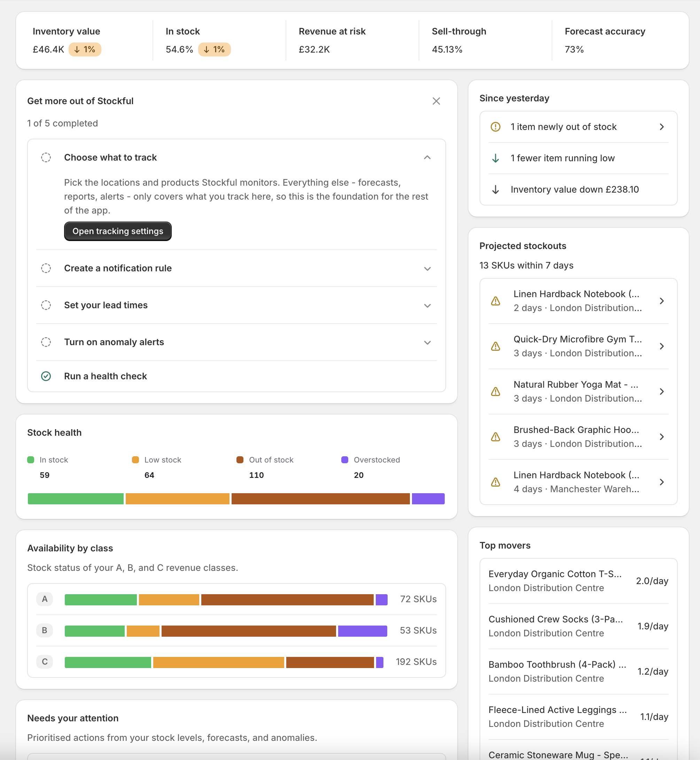Click the brown out of stock segment in Stock health bar
Image resolution: width=700 pixels, height=760 pixels.
click(320, 499)
